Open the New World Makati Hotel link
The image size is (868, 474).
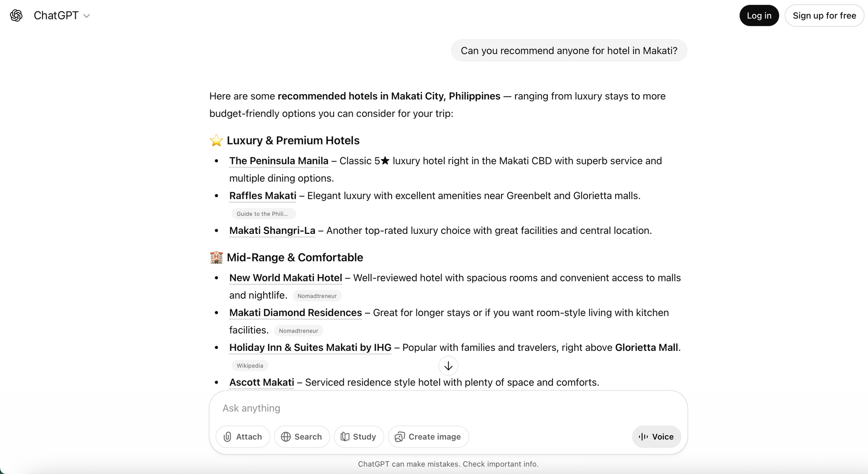click(286, 278)
